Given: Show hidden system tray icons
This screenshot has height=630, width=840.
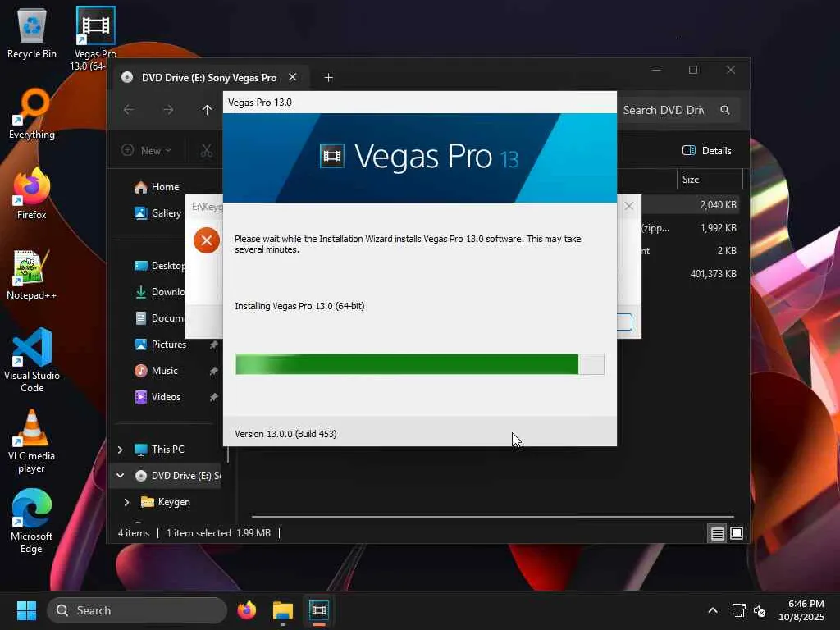Looking at the screenshot, I should coord(713,610).
